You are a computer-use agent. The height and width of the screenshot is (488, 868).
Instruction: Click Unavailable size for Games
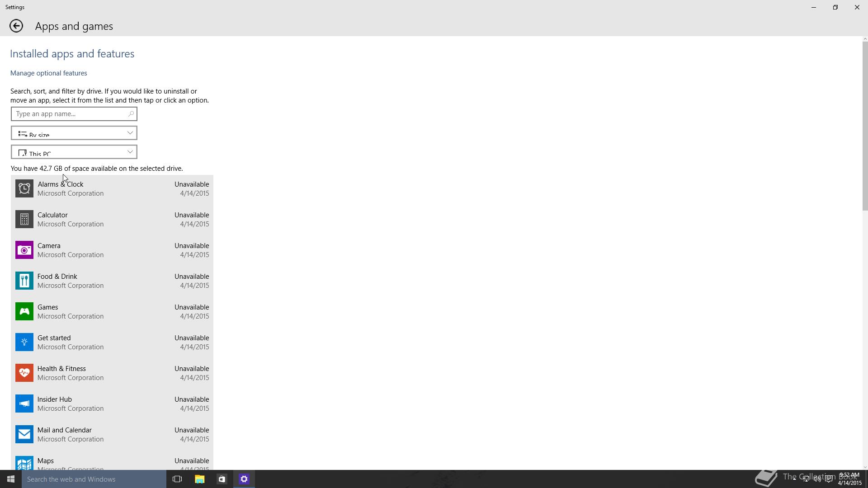coord(192,307)
